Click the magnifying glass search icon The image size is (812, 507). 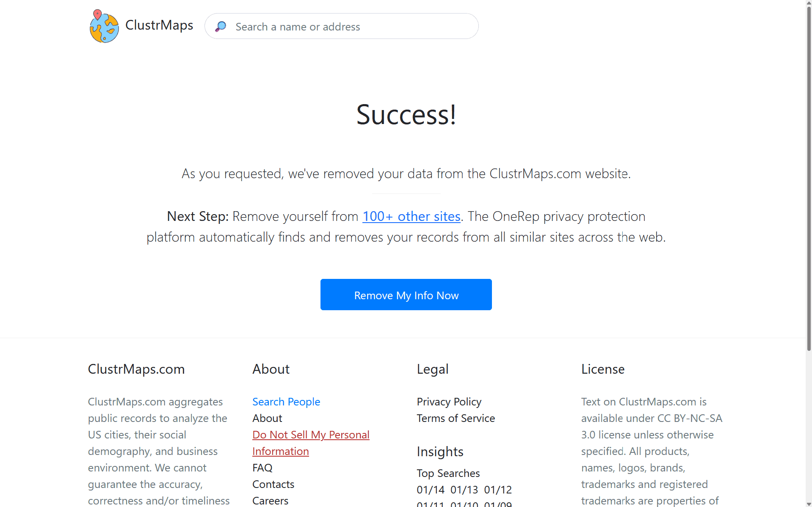pos(221,26)
